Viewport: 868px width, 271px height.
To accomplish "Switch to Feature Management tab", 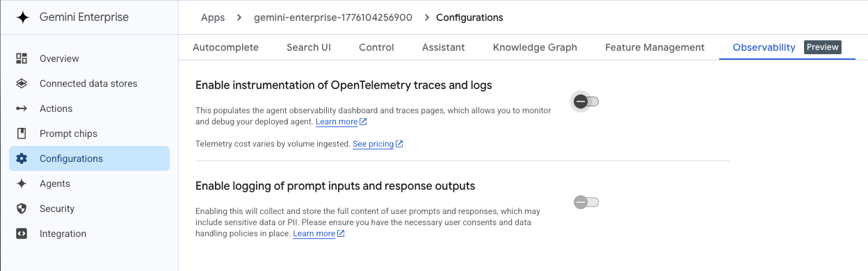I will [x=654, y=47].
